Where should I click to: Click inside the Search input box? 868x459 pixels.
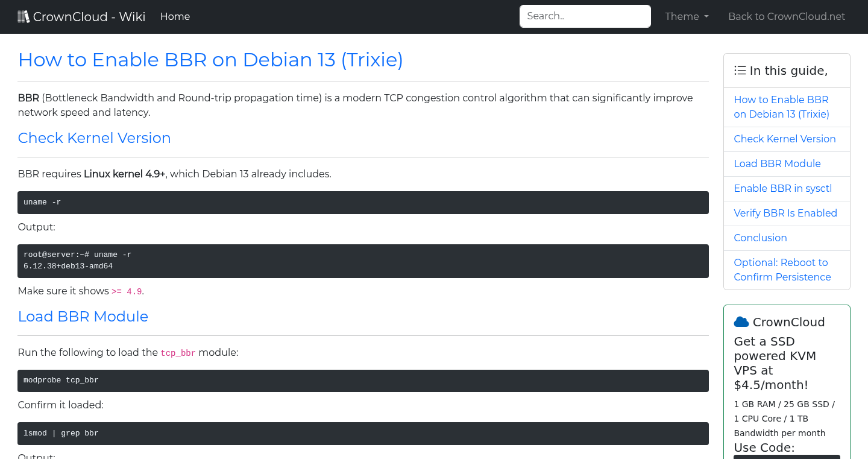click(584, 16)
